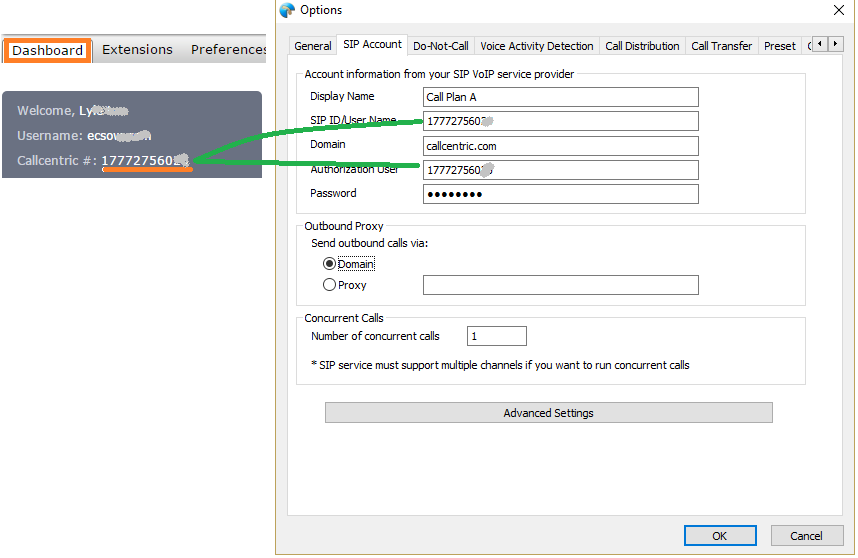Screen dimensions: 858x558
Task: Click the Domain text field
Action: pyautogui.click(x=560, y=146)
